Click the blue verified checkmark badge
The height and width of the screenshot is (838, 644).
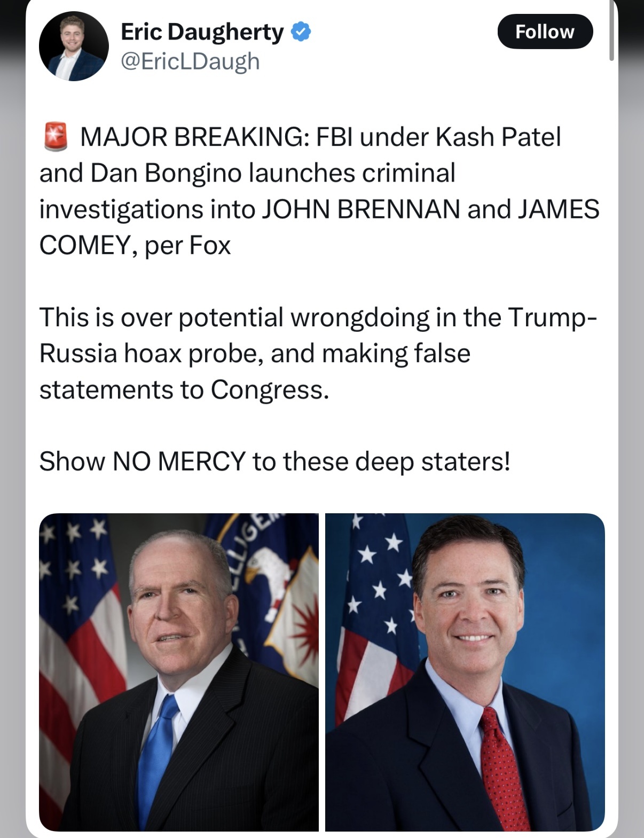[x=301, y=32]
